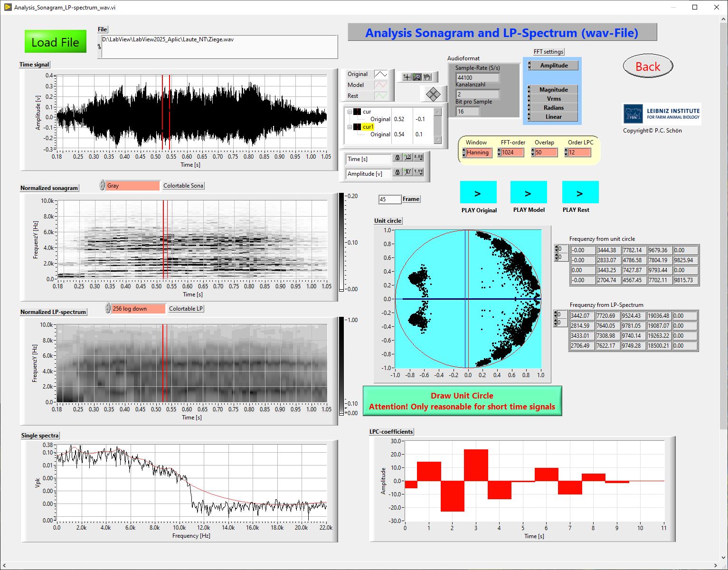Viewport: 728px width, 570px height.
Task: Select the zoom magnifier graph tool
Action: 417,77
